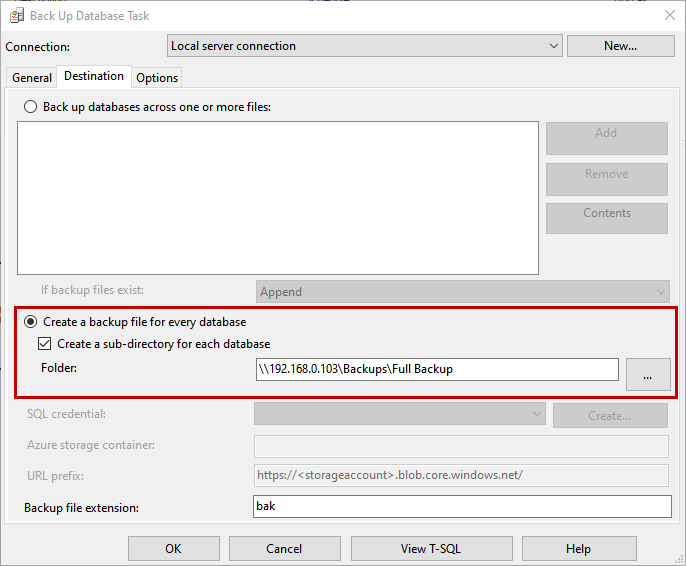Click the Cancel button
The image size is (686, 566).
pos(284,549)
